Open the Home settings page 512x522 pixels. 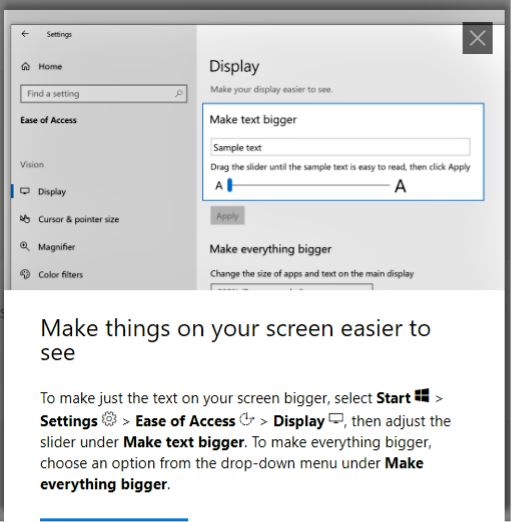[x=42, y=66]
